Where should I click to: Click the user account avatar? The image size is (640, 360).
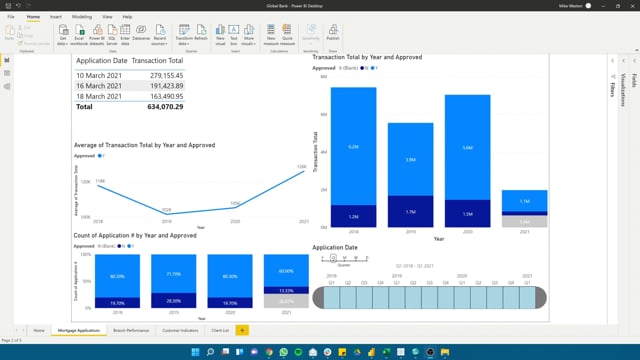click(x=588, y=6)
